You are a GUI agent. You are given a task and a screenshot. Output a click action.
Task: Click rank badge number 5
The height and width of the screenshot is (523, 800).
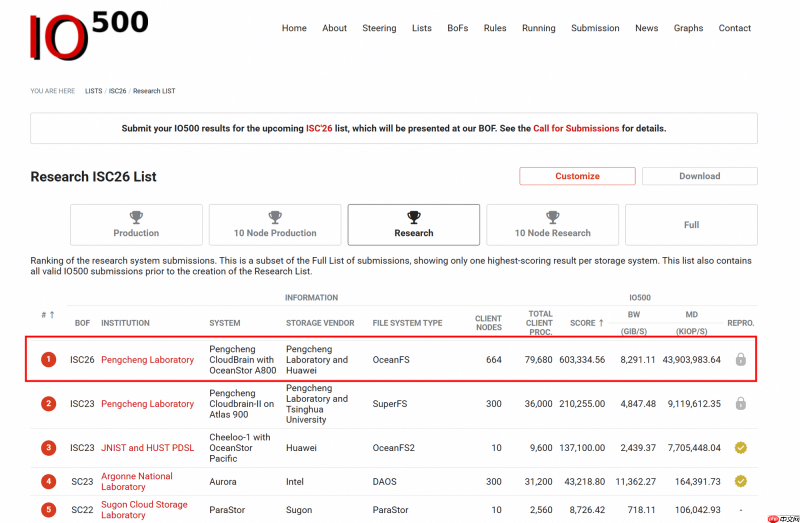pos(48,510)
